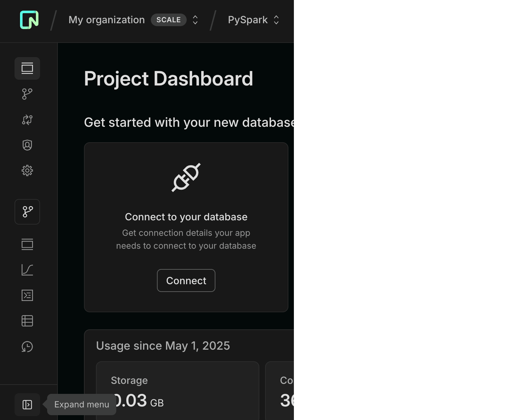Open the Computes panel icon
529x420 pixels.
tap(27, 244)
